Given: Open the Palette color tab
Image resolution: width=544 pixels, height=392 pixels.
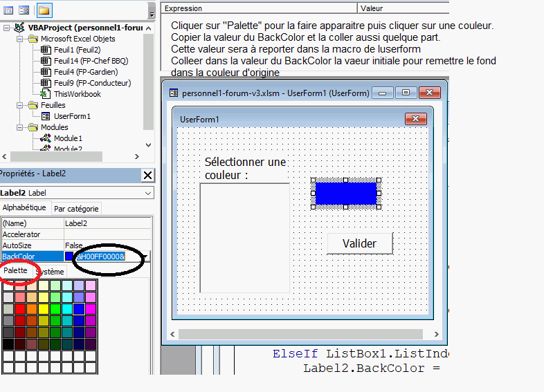Looking at the screenshot, I should click(16, 271).
